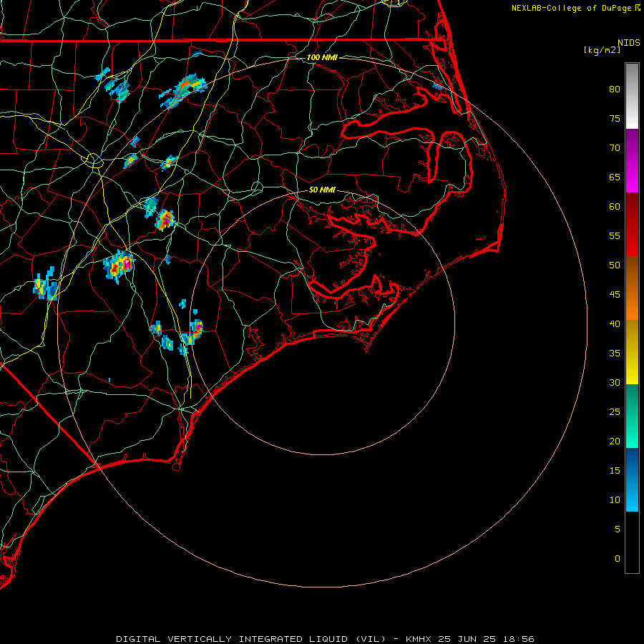
Task: Click the 45 value on the color scale
Action: point(615,295)
